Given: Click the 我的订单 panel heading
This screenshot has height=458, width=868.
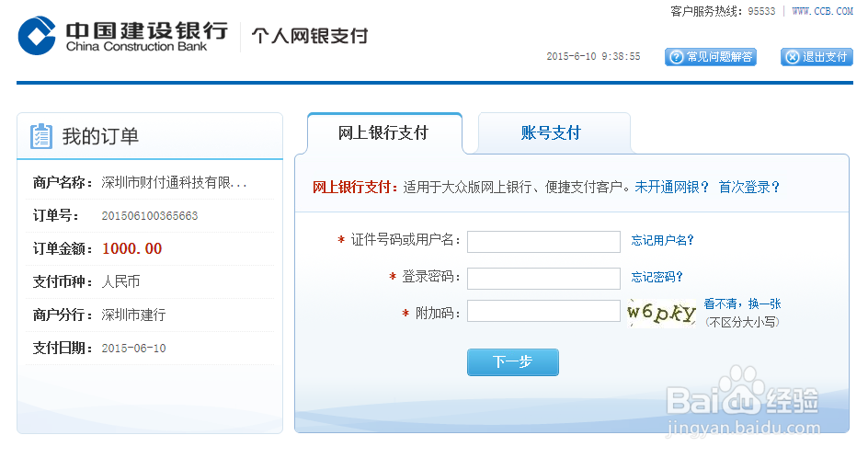Looking at the screenshot, I should tap(100, 136).
